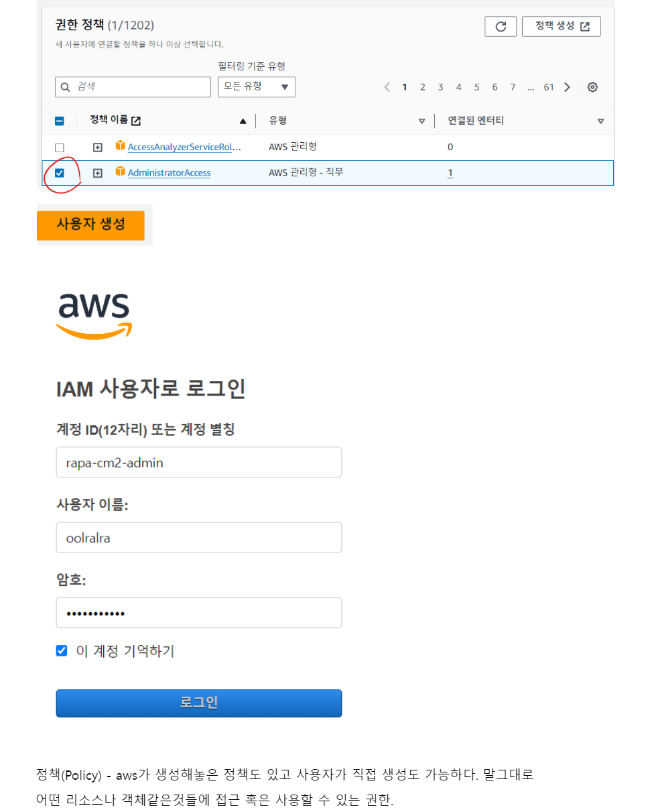The image size is (650, 812).
Task: Open the AdministratorAccess policy link
Action: [169, 173]
